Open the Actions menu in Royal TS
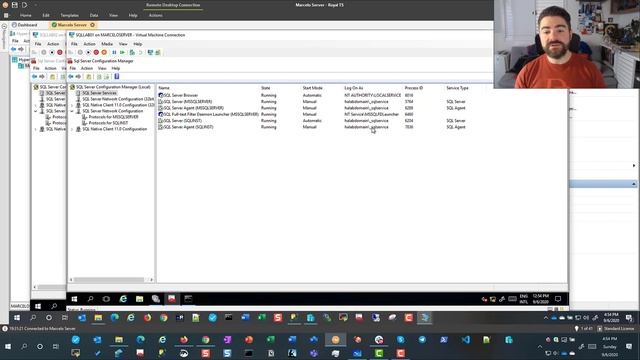 [156, 15]
